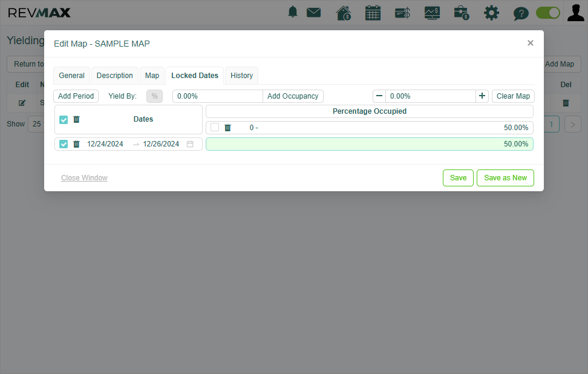
Task: Open the user profile icon
Action: coord(576,13)
